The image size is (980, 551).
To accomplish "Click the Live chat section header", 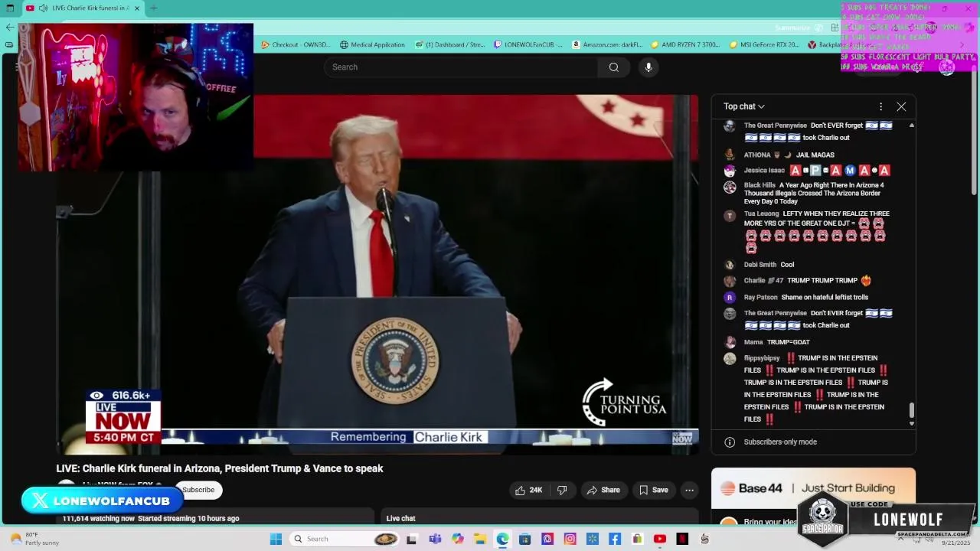I will coord(400,519).
